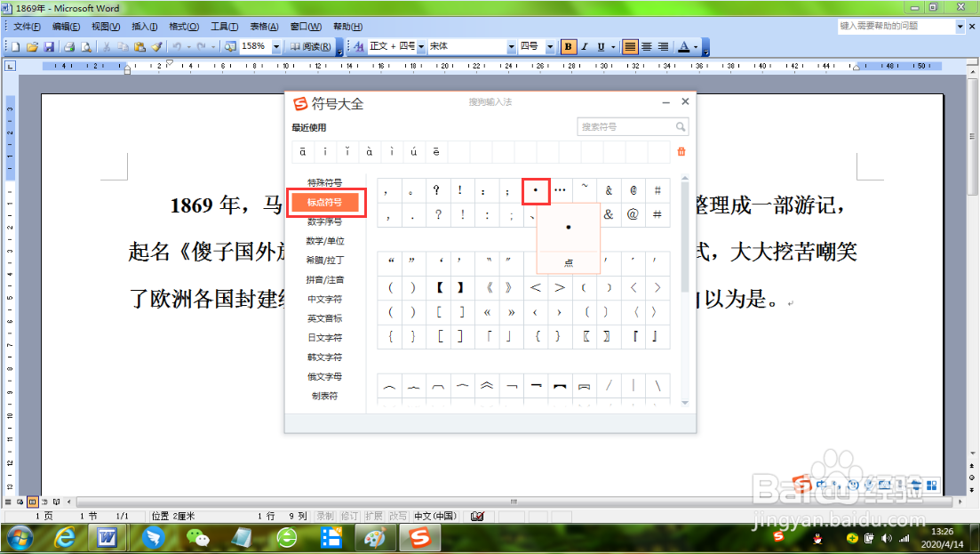Apply font color with the A button
Screen dimensions: 980x554
coord(684,47)
